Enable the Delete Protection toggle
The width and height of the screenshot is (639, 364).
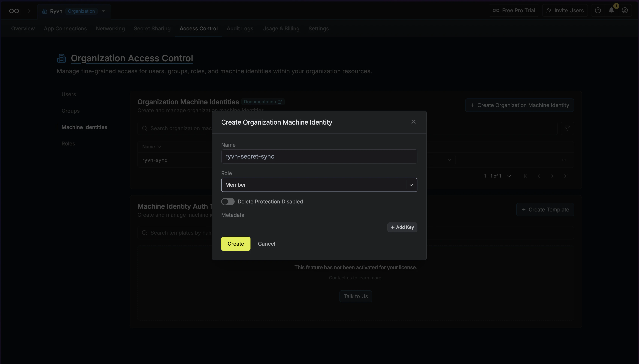(228, 201)
